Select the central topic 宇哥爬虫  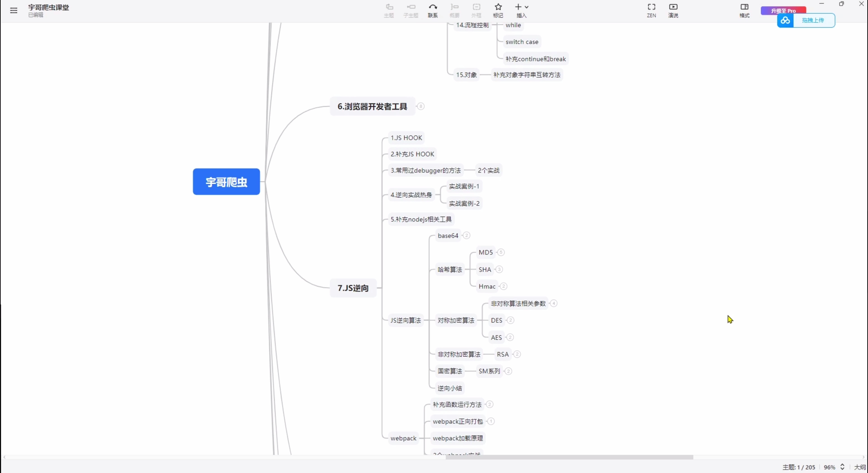(x=226, y=182)
